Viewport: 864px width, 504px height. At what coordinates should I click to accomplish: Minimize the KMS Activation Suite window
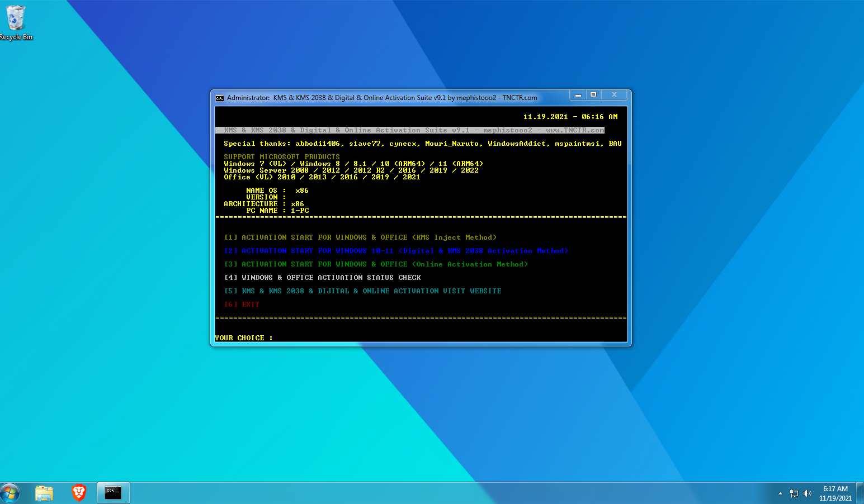(x=578, y=94)
